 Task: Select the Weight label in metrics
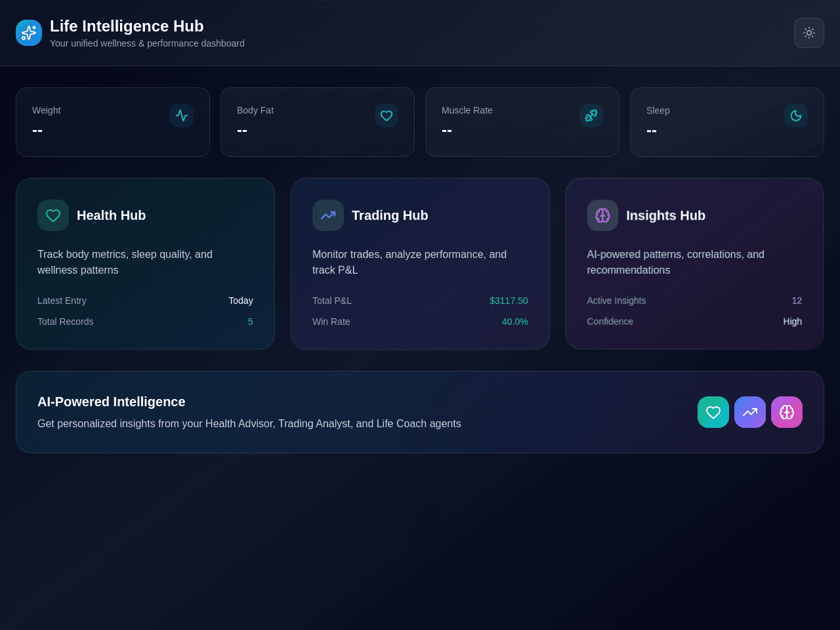(46, 110)
